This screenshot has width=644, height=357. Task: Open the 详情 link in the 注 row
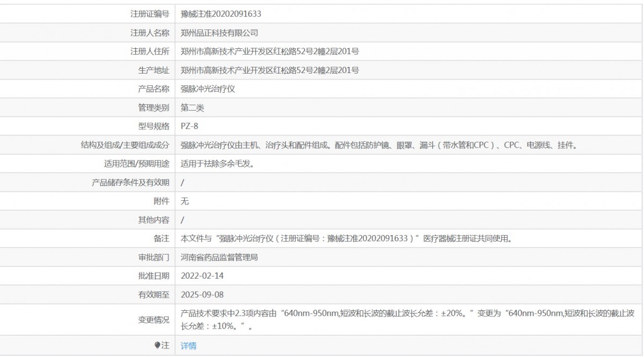pos(188,346)
